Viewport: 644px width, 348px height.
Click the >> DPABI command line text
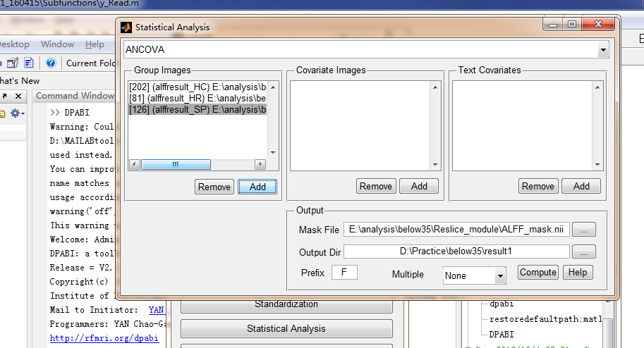70,113
